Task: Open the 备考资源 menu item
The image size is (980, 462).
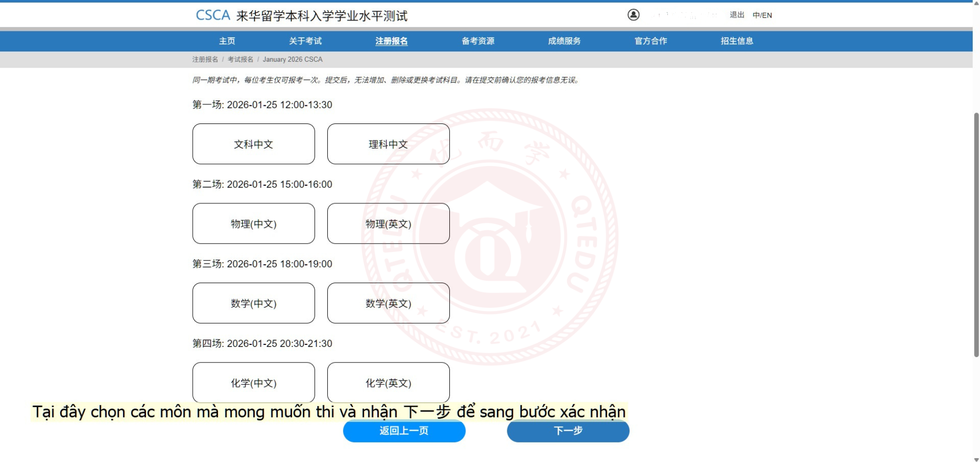Action: point(478,41)
